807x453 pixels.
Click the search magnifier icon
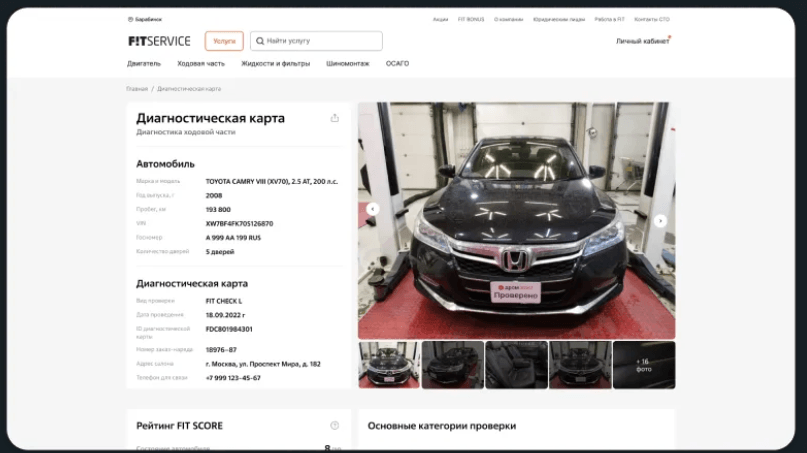(x=260, y=41)
